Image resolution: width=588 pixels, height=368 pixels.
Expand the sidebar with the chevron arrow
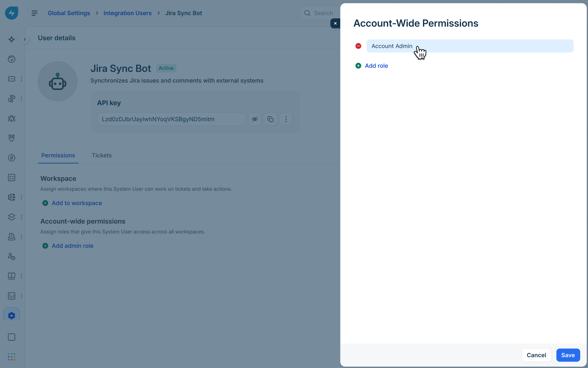tap(25, 39)
